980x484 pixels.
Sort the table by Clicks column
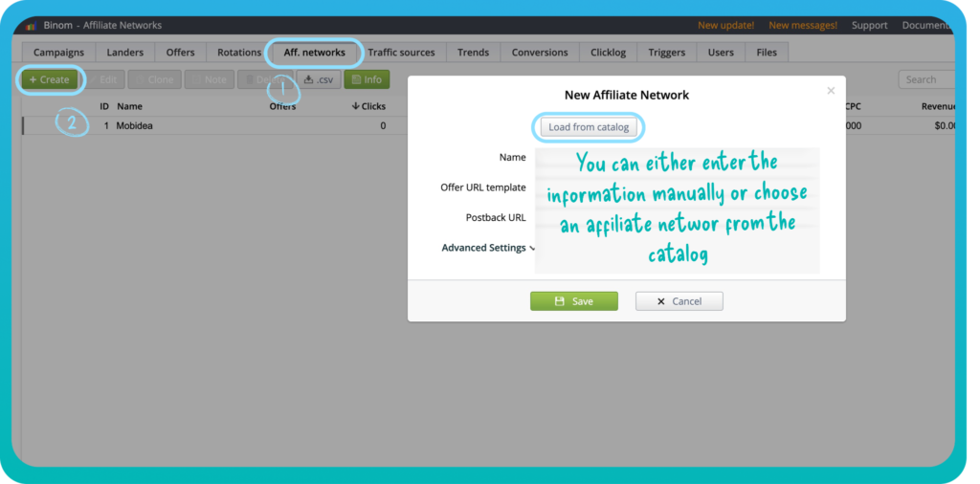(368, 106)
